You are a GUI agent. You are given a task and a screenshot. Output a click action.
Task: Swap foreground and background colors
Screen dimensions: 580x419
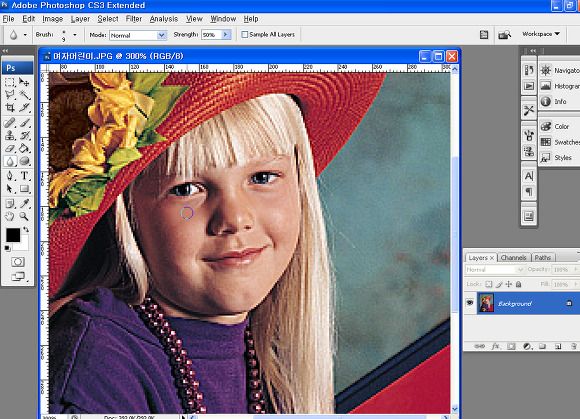(26, 230)
